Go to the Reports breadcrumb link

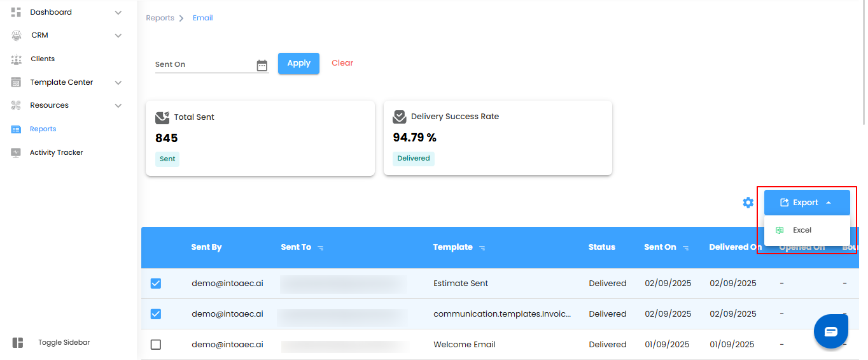[160, 18]
